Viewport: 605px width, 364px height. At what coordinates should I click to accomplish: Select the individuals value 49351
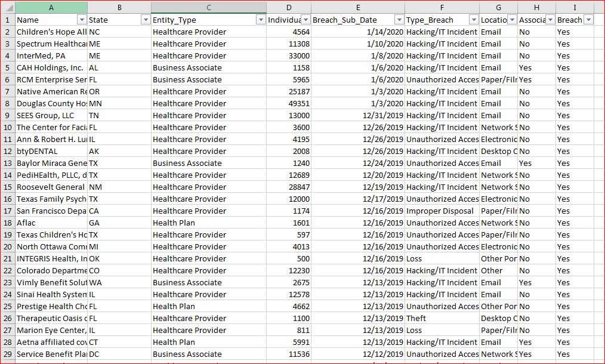(289, 103)
